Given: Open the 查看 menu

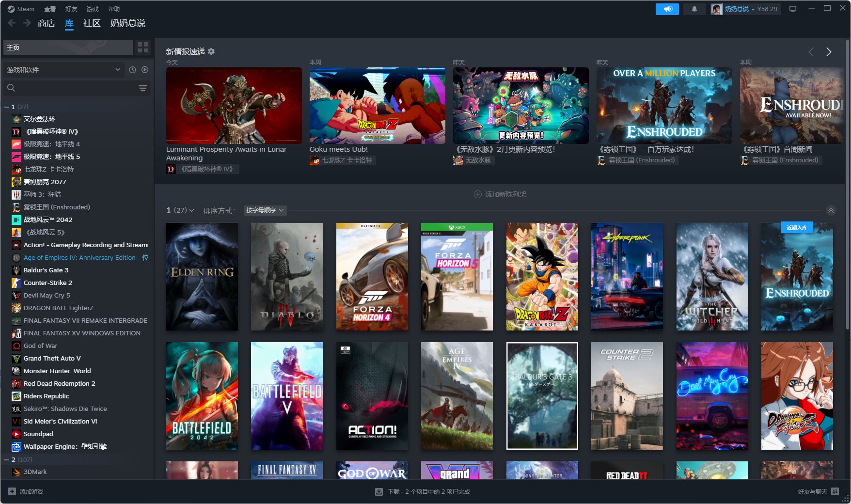Looking at the screenshot, I should tap(50, 9).
